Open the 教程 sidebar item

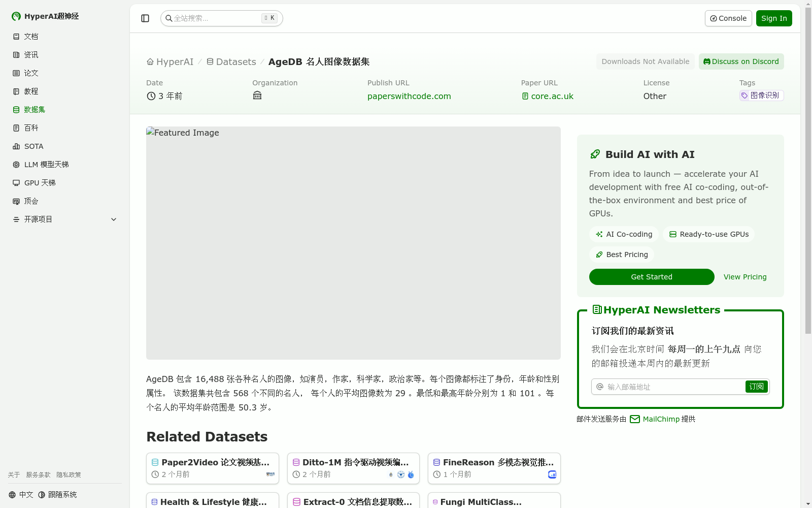(65, 91)
